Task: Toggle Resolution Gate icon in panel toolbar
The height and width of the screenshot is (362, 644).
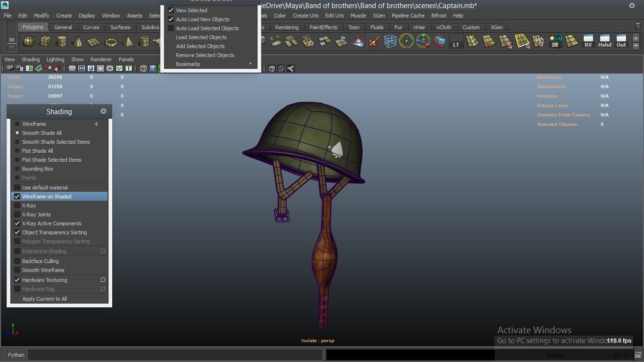Action: pyautogui.click(x=91, y=68)
